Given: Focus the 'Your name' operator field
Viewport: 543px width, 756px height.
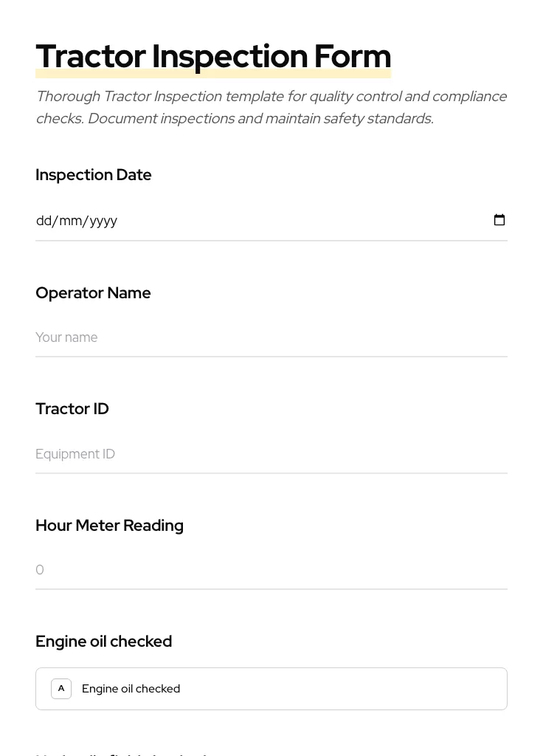Looking at the screenshot, I should tap(271, 337).
